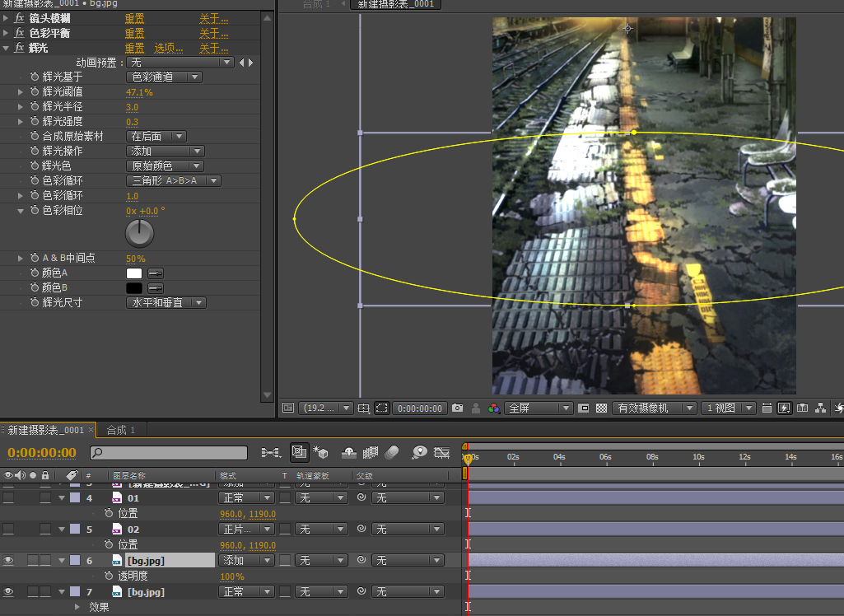Viewport: 844px width, 616px height.
Task: Click the 辉光阈值 stopwatch icon
Action: tap(35, 92)
